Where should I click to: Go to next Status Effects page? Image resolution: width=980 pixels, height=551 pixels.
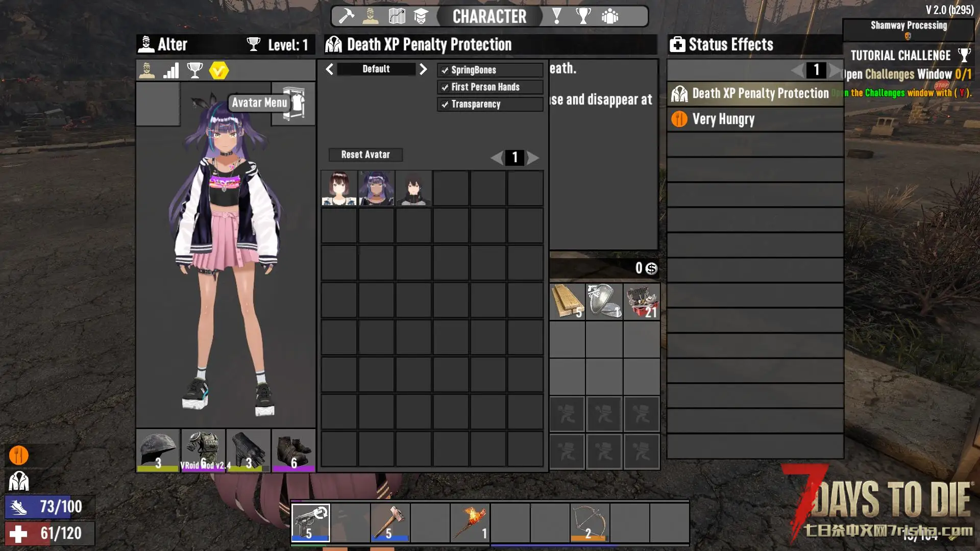(835, 70)
